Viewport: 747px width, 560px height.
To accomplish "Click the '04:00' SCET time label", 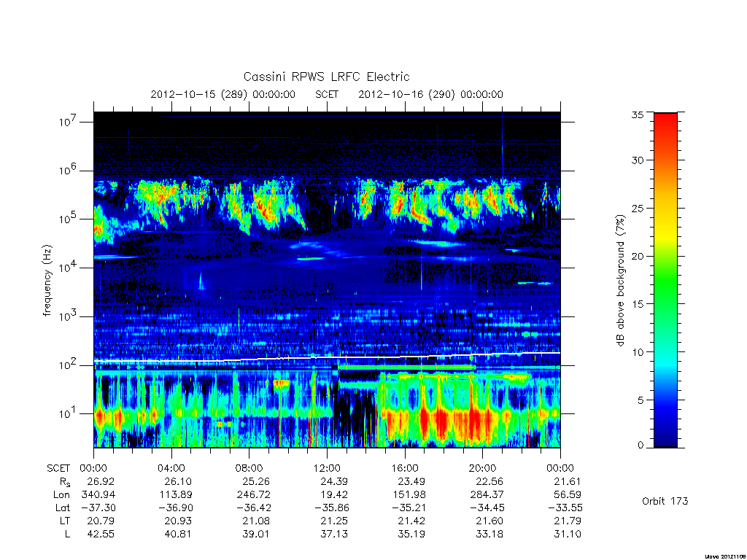I will (171, 468).
